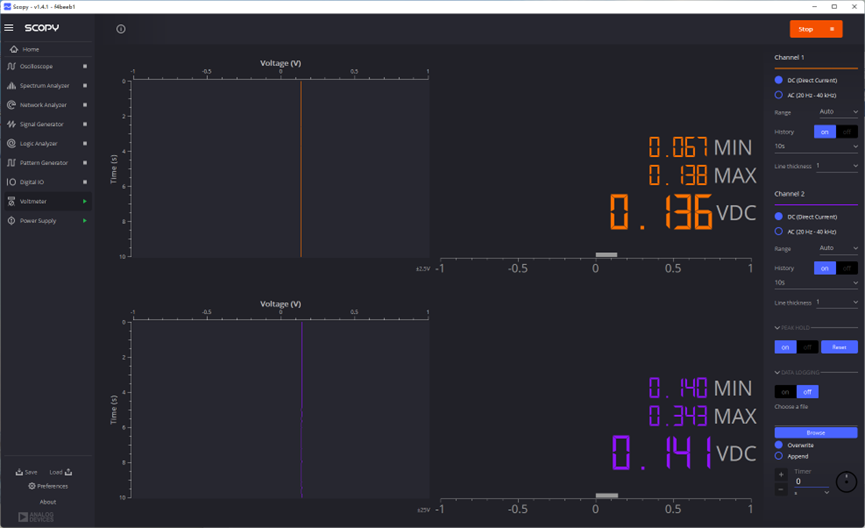865x528 pixels.
Task: Click the info icon in top bar
Action: pos(121,29)
